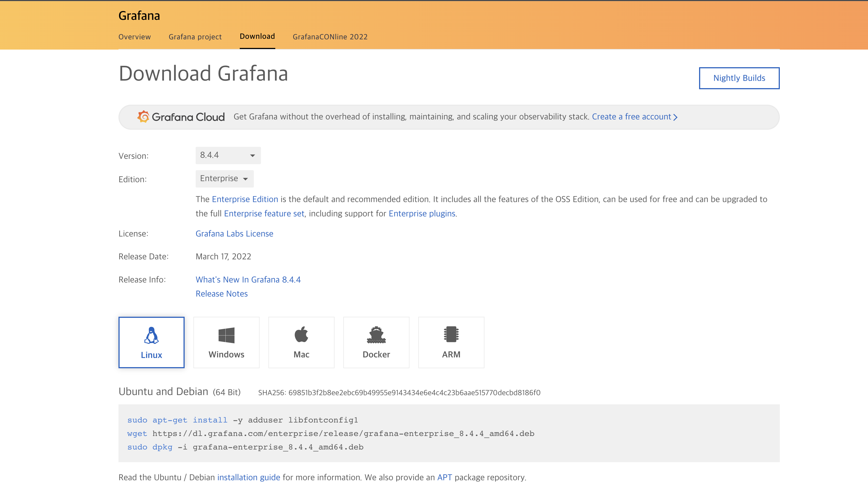This screenshot has height=493, width=868.
Task: Open the Enterprise plugins link
Action: 422,213
